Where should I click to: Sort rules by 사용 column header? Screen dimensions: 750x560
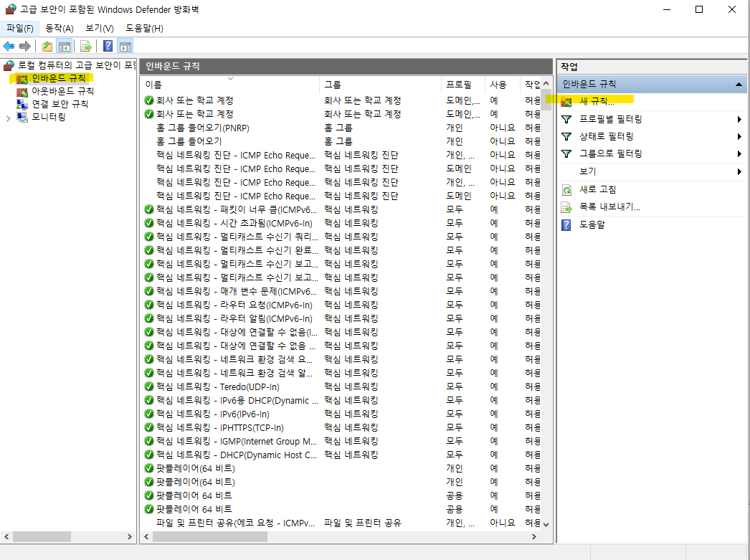[x=502, y=85]
